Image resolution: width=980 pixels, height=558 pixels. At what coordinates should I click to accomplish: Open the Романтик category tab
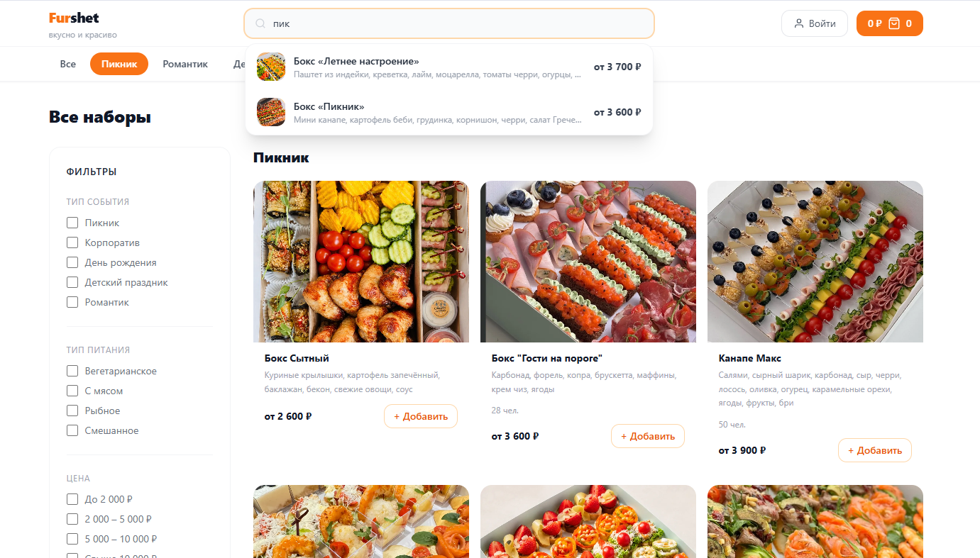185,64
